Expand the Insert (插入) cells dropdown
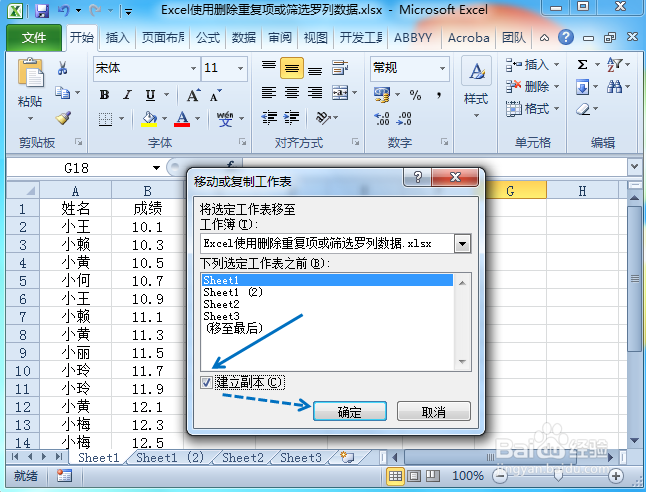This screenshot has width=646, height=492. 557,65
